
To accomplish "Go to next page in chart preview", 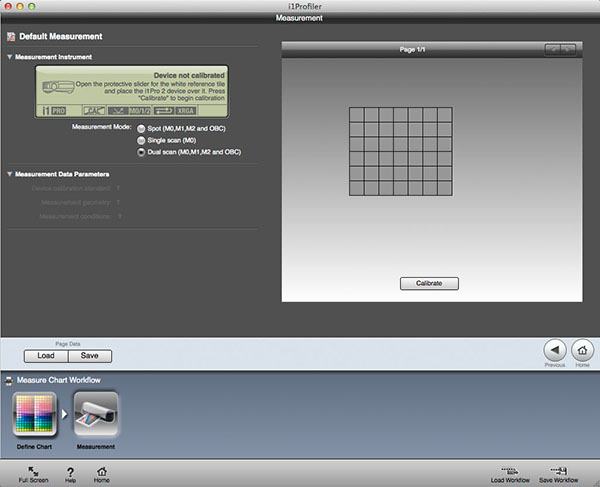I will click(568, 50).
